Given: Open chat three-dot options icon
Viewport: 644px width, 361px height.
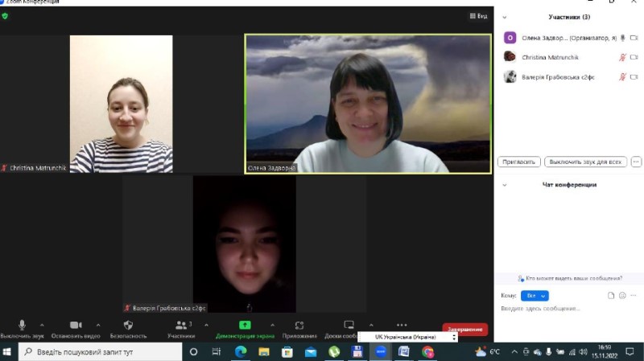Looking at the screenshot, I should click(633, 295).
